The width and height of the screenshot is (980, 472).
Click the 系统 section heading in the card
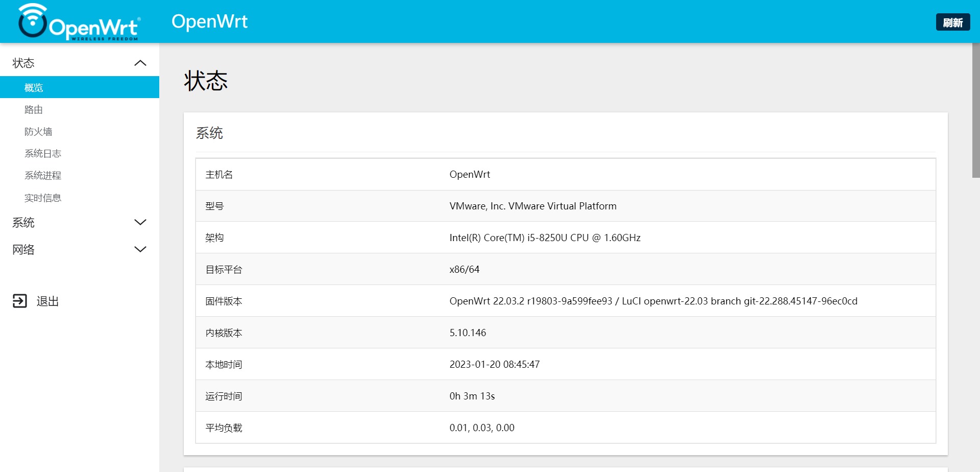point(209,133)
